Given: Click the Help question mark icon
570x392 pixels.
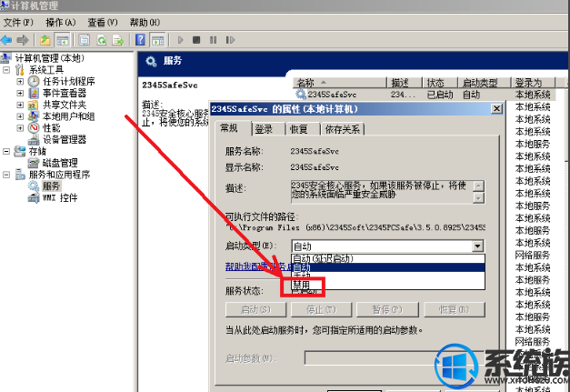Looking at the screenshot, I should coord(140,40).
